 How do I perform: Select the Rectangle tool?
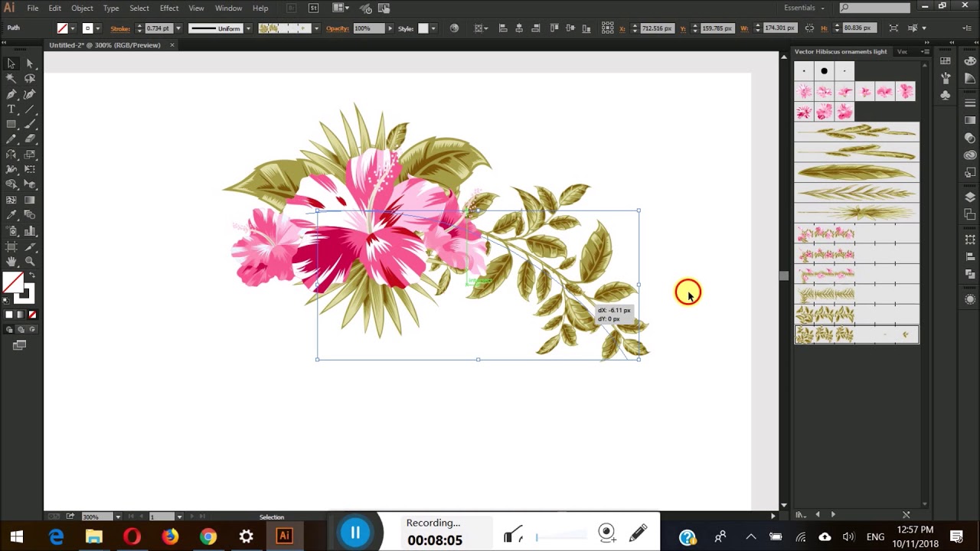click(x=11, y=124)
